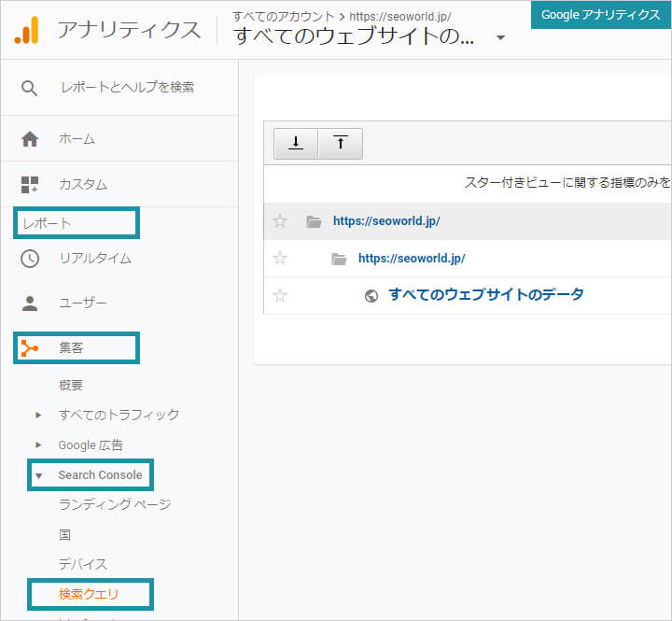Image resolution: width=672 pixels, height=621 pixels.
Task: Click the indented https://seoworld.jp/ property link
Action: (x=412, y=259)
